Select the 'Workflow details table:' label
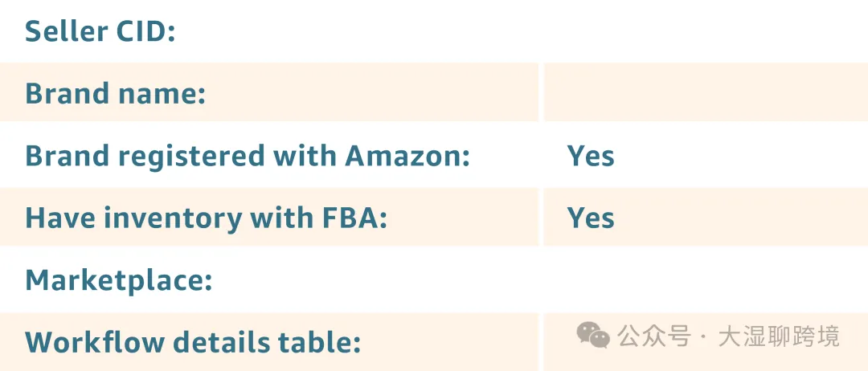 [x=193, y=342]
